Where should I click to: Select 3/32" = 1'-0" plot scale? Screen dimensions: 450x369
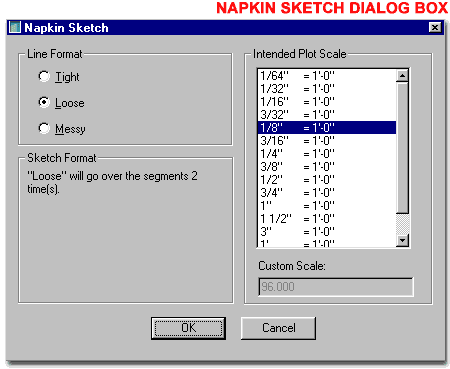(x=327, y=115)
